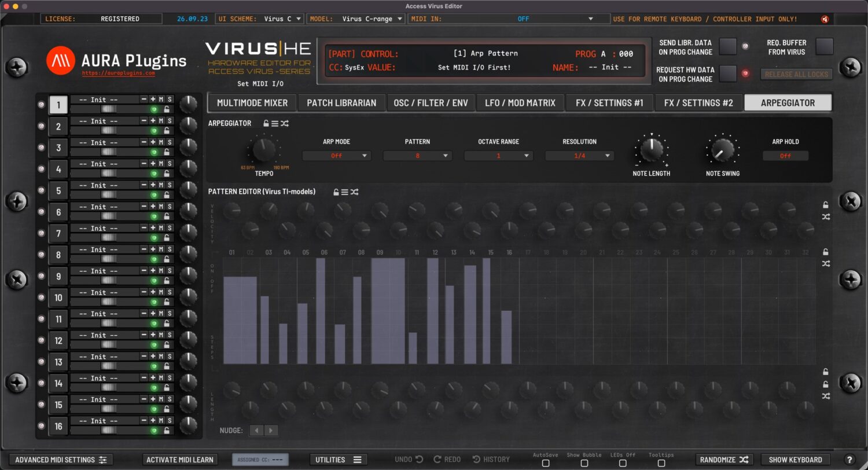868x470 pixels.
Task: Click SHOW KEYBOARD
Action: [x=796, y=460]
